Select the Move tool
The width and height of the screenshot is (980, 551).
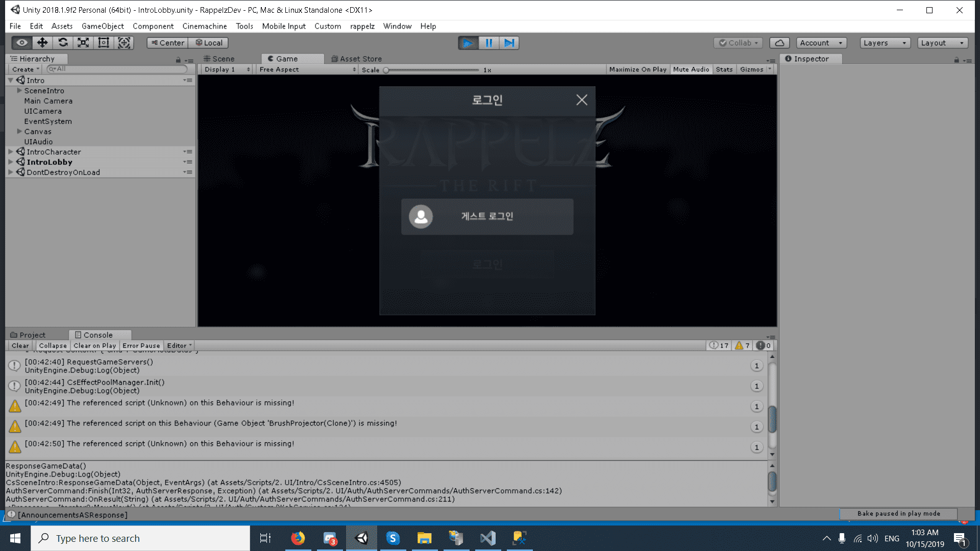[42, 43]
